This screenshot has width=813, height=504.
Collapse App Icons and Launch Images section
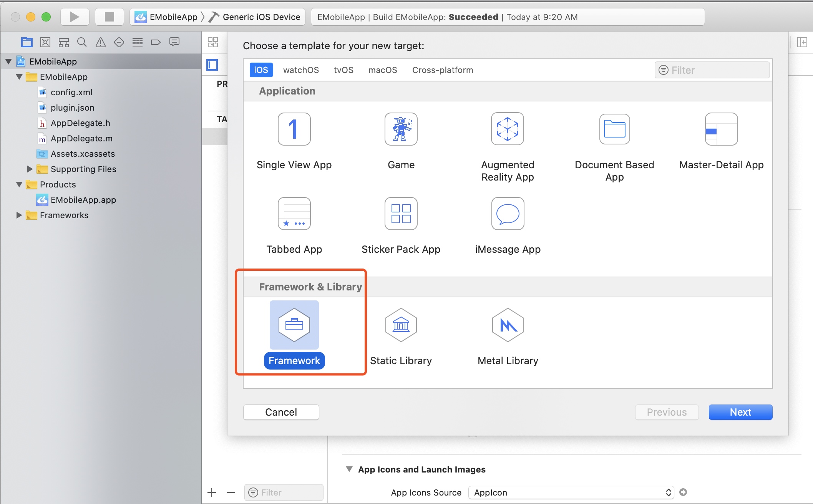tap(349, 469)
